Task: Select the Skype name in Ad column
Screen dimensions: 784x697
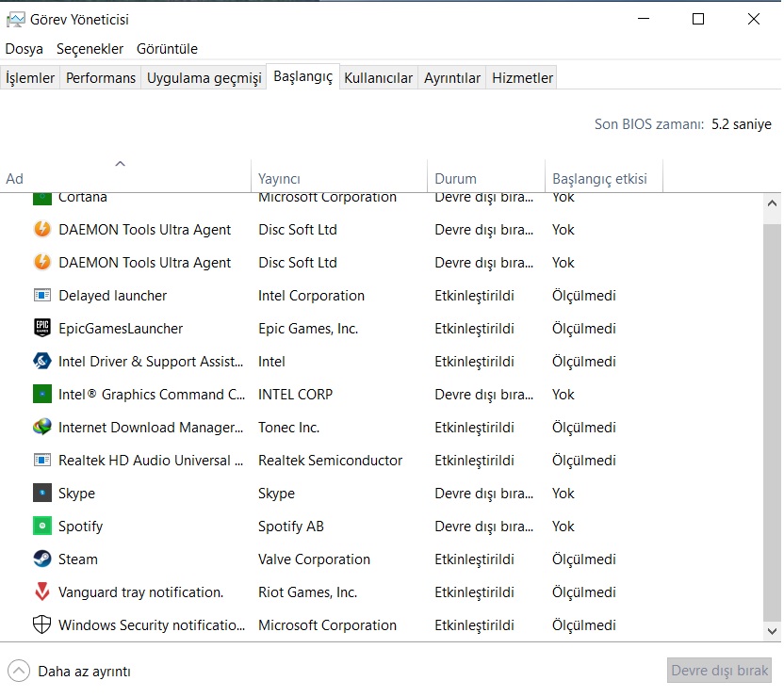Action: [x=76, y=494]
